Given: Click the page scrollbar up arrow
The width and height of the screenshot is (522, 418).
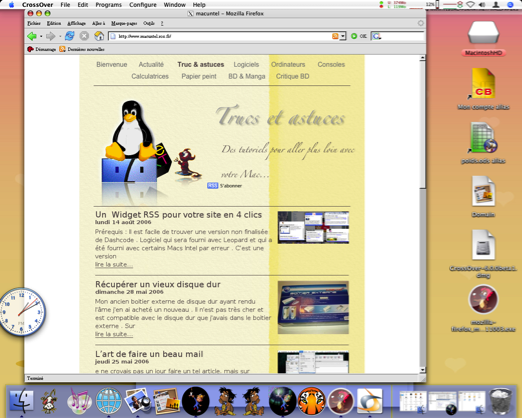Looking at the screenshot, I should coord(423,58).
